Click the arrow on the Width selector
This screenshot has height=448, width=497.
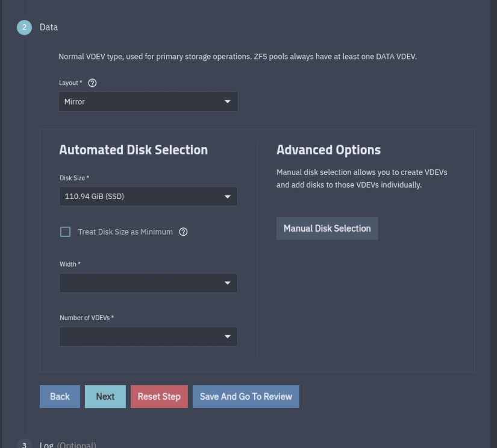[x=227, y=283]
